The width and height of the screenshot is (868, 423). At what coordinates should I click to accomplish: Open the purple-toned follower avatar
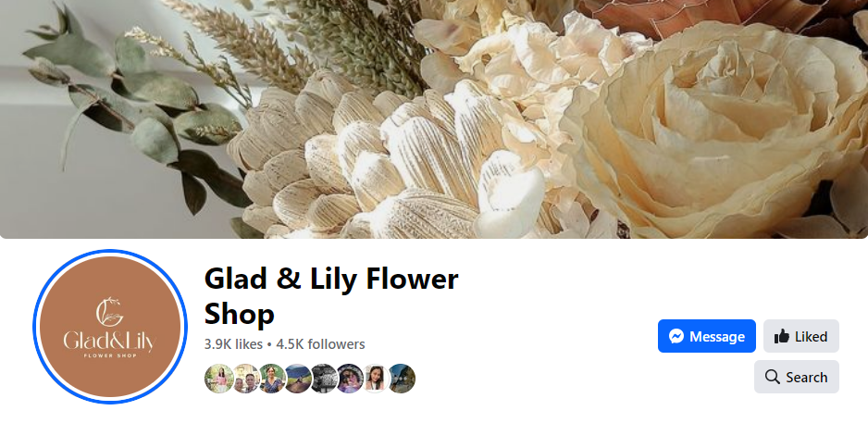click(x=351, y=379)
